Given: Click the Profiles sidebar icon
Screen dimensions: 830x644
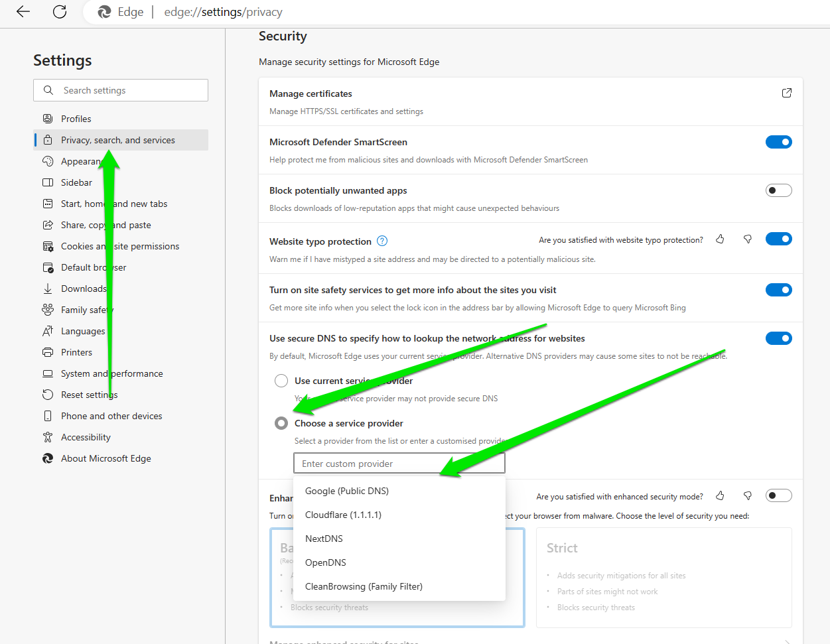Looking at the screenshot, I should (48, 119).
